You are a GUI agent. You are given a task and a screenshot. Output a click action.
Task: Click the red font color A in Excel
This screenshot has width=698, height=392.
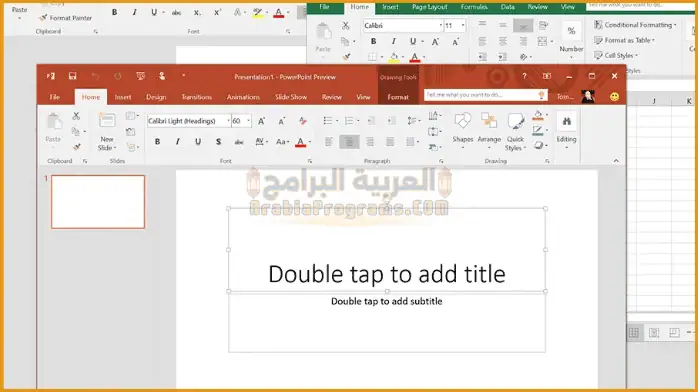tap(414, 57)
